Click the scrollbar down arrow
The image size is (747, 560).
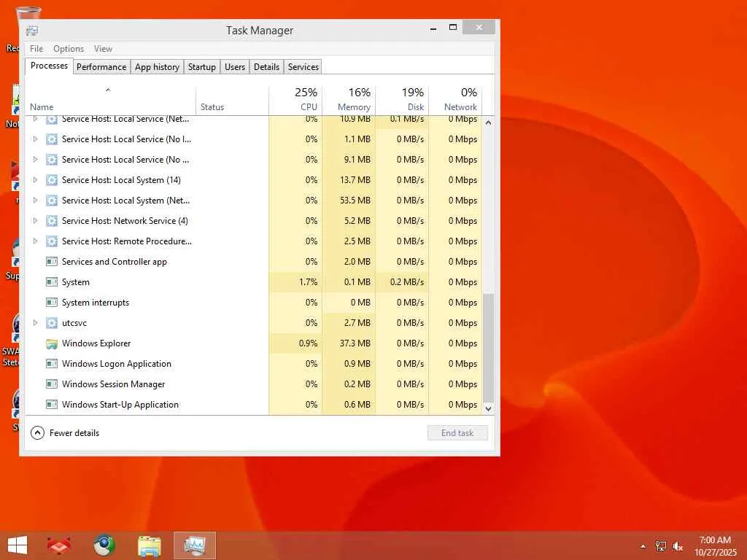coord(488,408)
